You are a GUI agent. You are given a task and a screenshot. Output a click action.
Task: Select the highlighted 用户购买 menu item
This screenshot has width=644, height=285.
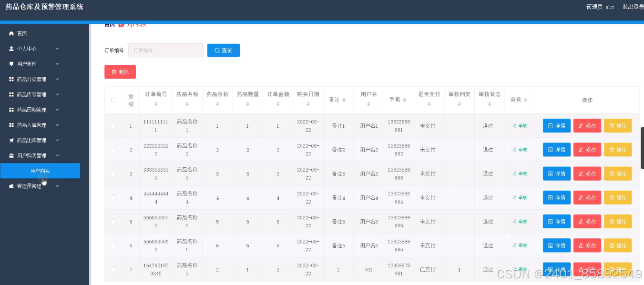(40, 171)
